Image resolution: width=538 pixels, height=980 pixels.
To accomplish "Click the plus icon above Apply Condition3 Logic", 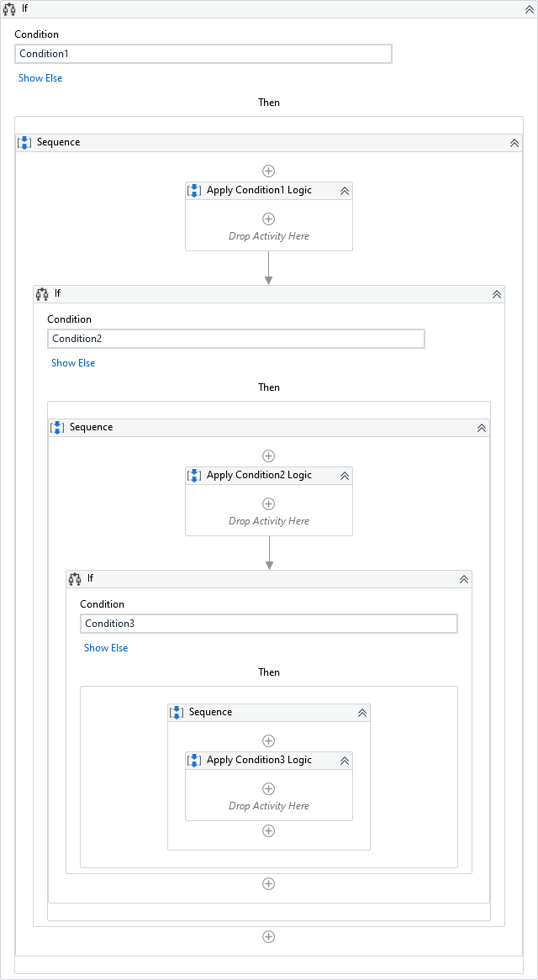I will click(269, 741).
